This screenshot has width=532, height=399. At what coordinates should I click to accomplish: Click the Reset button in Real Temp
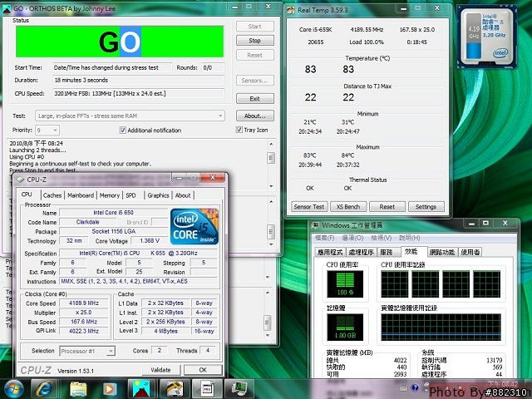(x=387, y=206)
